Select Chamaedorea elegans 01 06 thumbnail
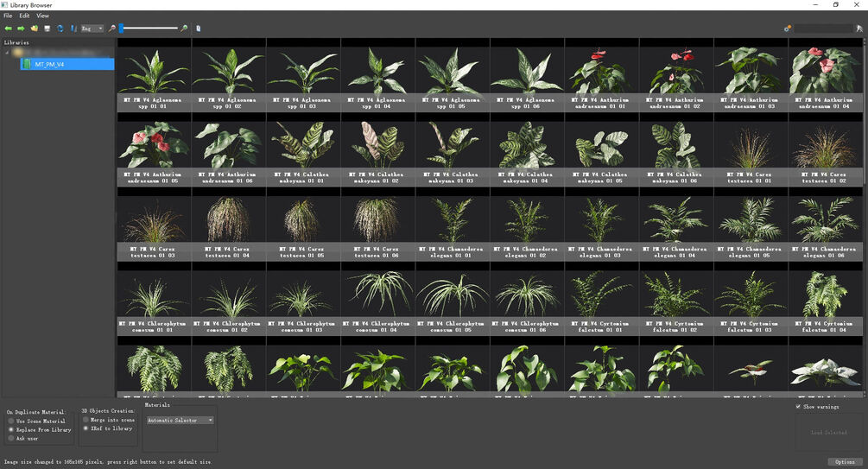This screenshot has height=469, width=868. [x=825, y=225]
